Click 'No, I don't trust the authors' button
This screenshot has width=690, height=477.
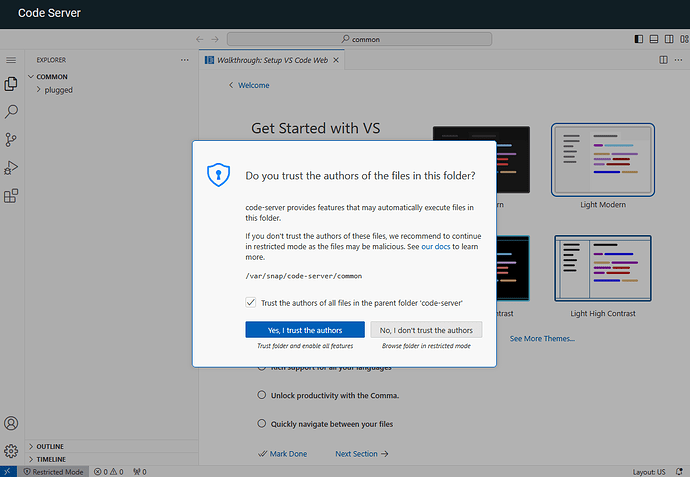click(426, 330)
